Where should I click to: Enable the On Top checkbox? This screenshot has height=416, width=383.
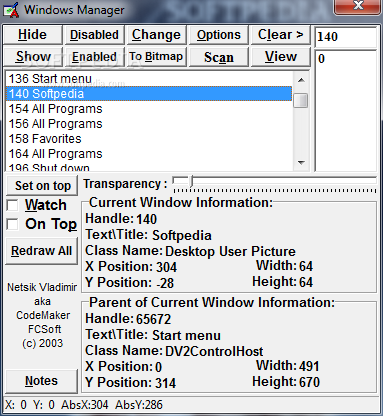pyautogui.click(x=12, y=224)
